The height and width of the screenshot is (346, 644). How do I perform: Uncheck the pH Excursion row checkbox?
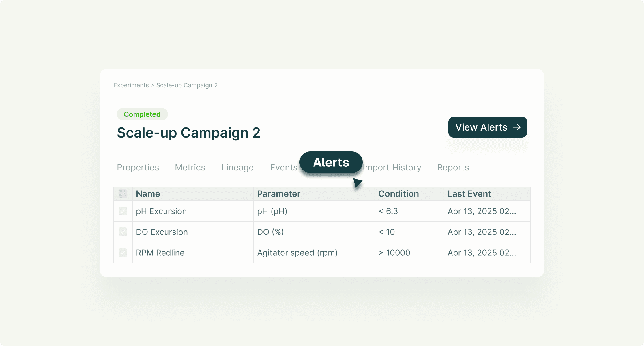coord(123,211)
